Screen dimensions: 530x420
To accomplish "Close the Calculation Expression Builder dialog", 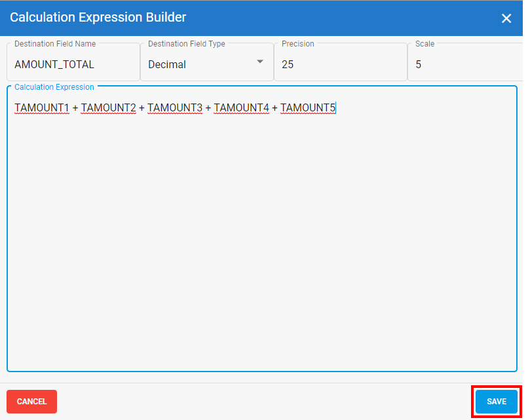I will [x=506, y=18].
